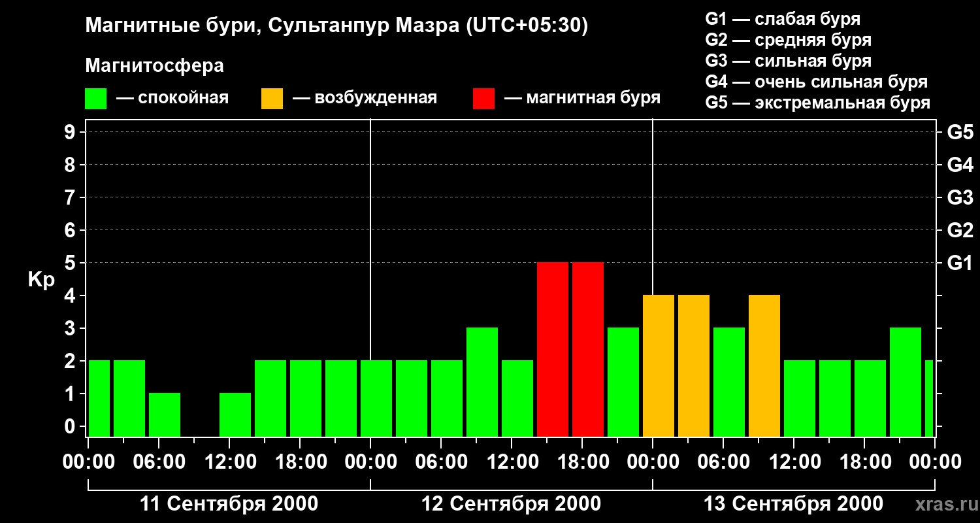This screenshot has height=523, width=980.
Task: Click the second red Kp 5 bar above 18:00
Action: (x=588, y=349)
